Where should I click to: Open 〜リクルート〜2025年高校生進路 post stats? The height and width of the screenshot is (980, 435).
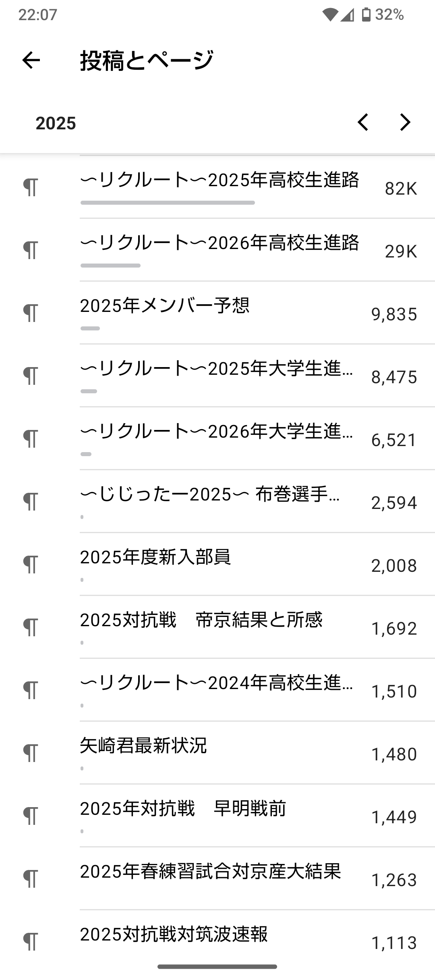point(220,180)
